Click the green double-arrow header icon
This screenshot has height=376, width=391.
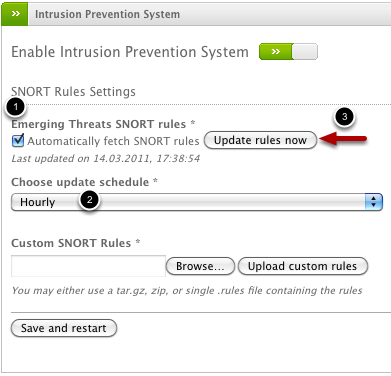15,14
